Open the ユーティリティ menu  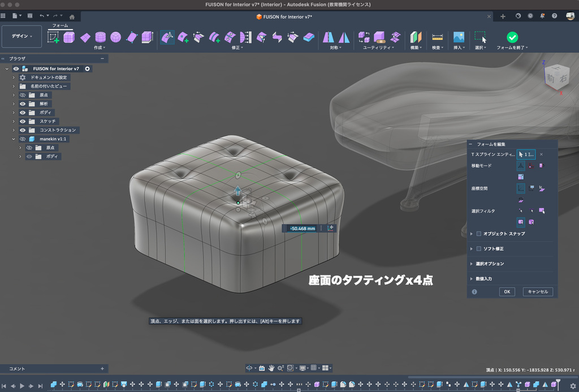point(379,48)
